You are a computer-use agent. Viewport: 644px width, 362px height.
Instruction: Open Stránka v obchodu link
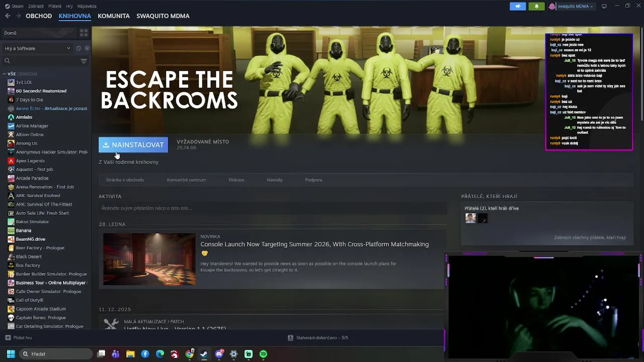click(x=125, y=180)
